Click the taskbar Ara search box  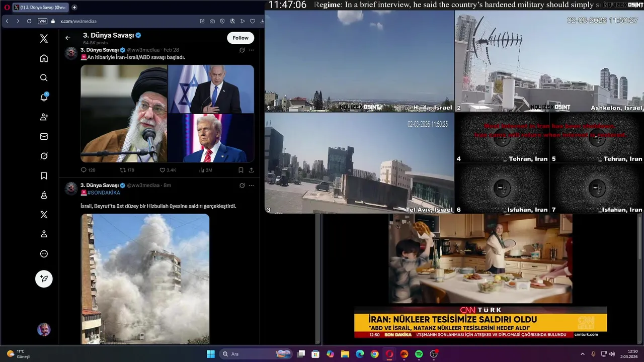click(x=257, y=354)
